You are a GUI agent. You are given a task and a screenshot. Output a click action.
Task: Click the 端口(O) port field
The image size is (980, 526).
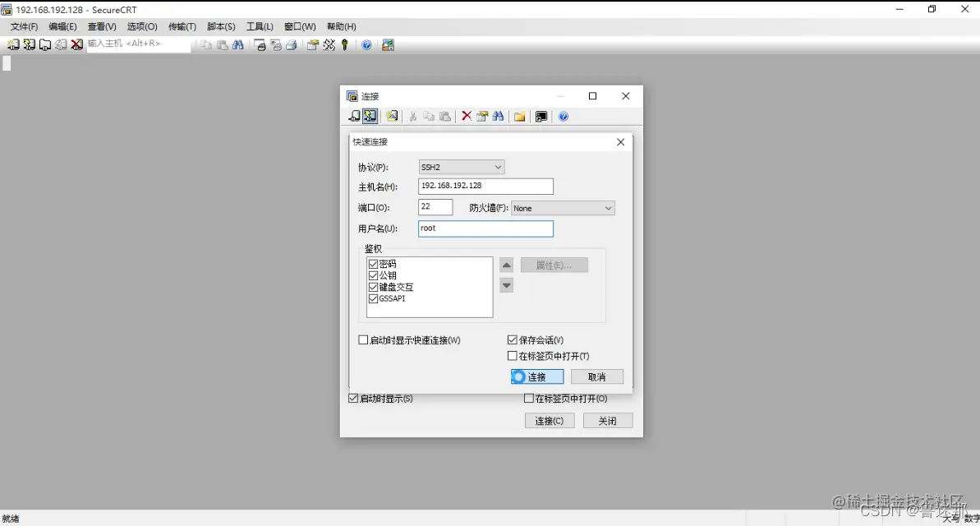pyautogui.click(x=435, y=207)
